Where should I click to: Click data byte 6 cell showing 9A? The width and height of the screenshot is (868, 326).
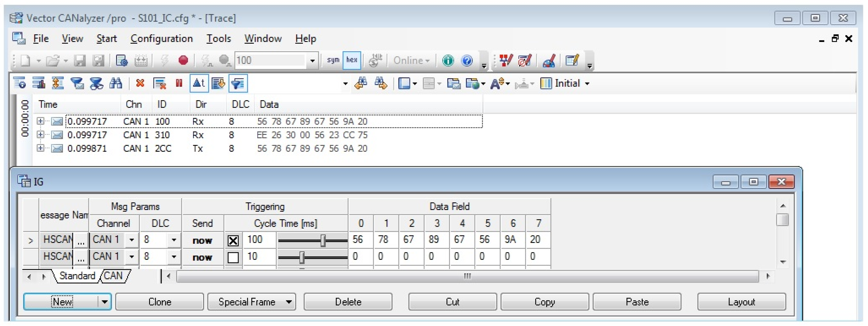pyautogui.click(x=513, y=239)
